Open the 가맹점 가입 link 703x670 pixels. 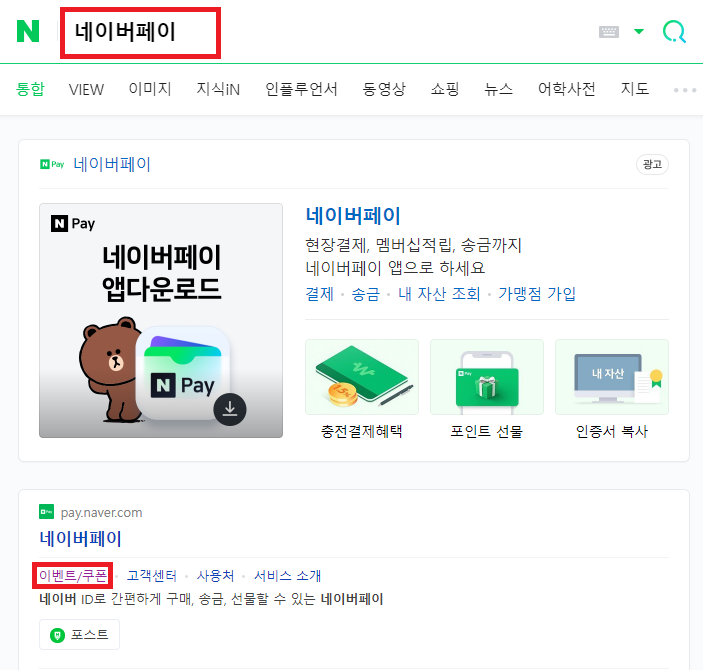537,294
